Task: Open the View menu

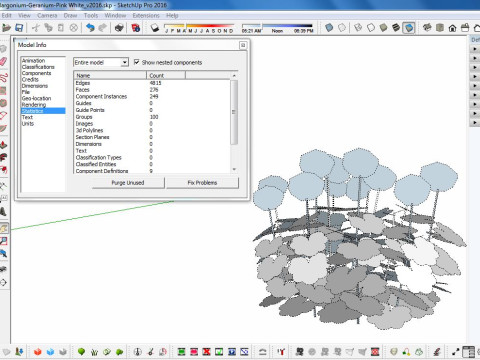Action: click(24, 15)
